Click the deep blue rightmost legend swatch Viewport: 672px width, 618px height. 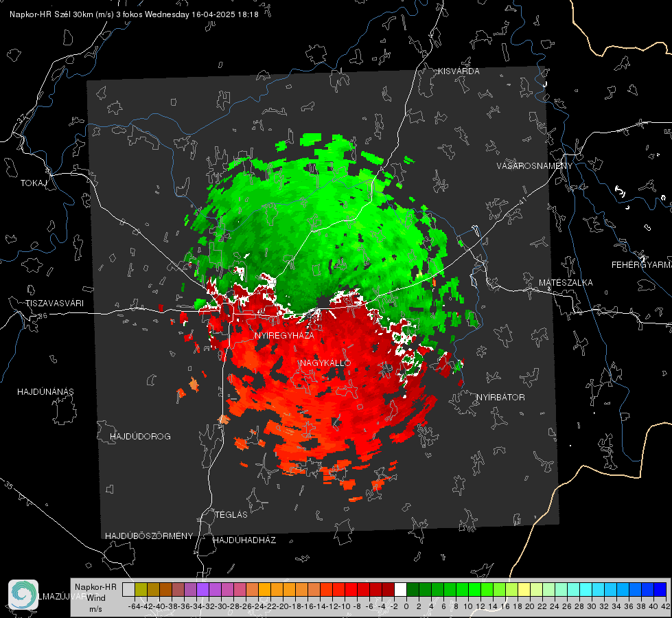pos(660,589)
